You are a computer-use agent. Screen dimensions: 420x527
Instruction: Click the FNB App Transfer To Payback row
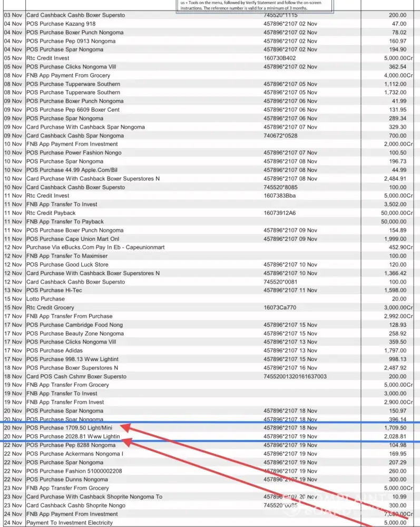pos(65,221)
